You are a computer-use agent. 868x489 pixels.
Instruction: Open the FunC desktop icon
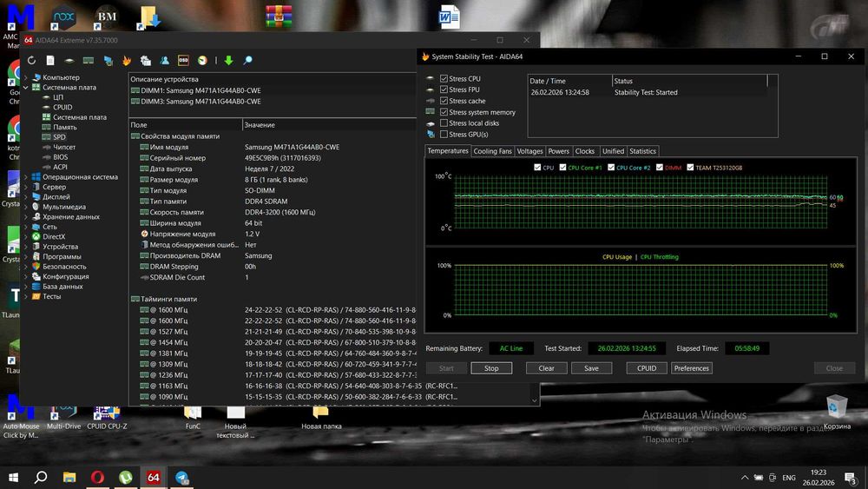193,418
